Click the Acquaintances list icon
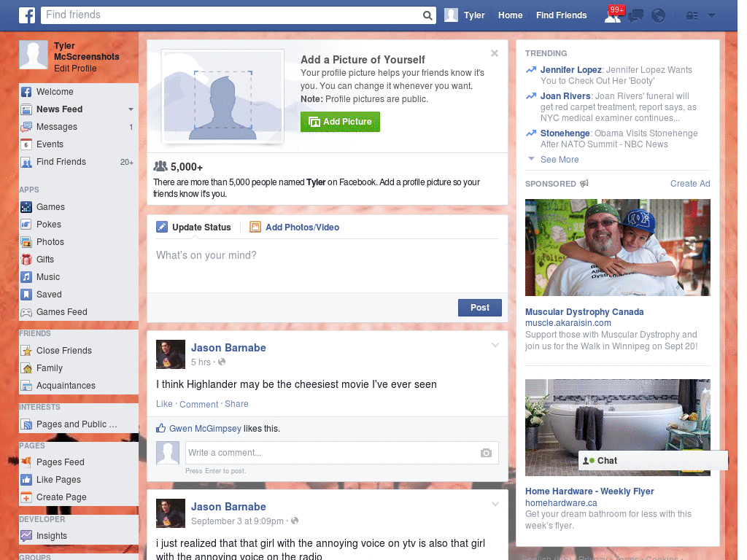The image size is (747, 560). coord(26,386)
